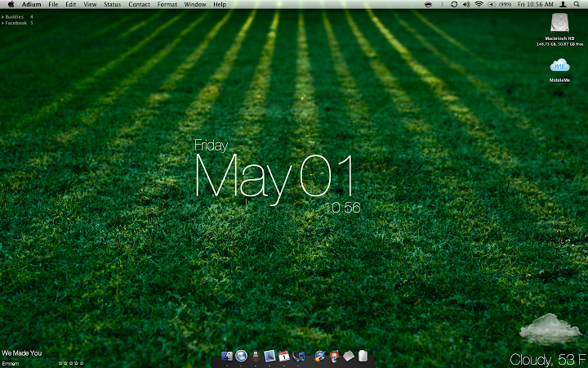588x368 pixels.
Task: Open Spotlight search magnifier
Action: 577,5
